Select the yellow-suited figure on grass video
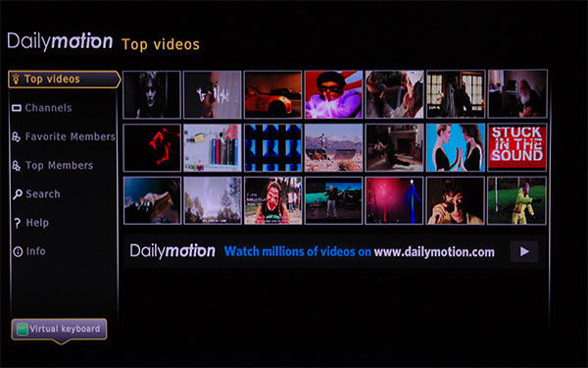588x368 pixels. click(517, 201)
